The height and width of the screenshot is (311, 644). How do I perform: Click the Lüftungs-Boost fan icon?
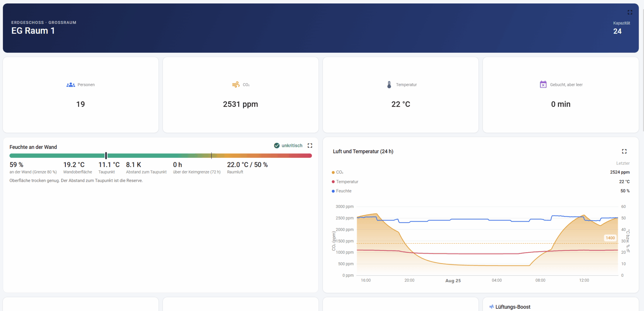491,307
